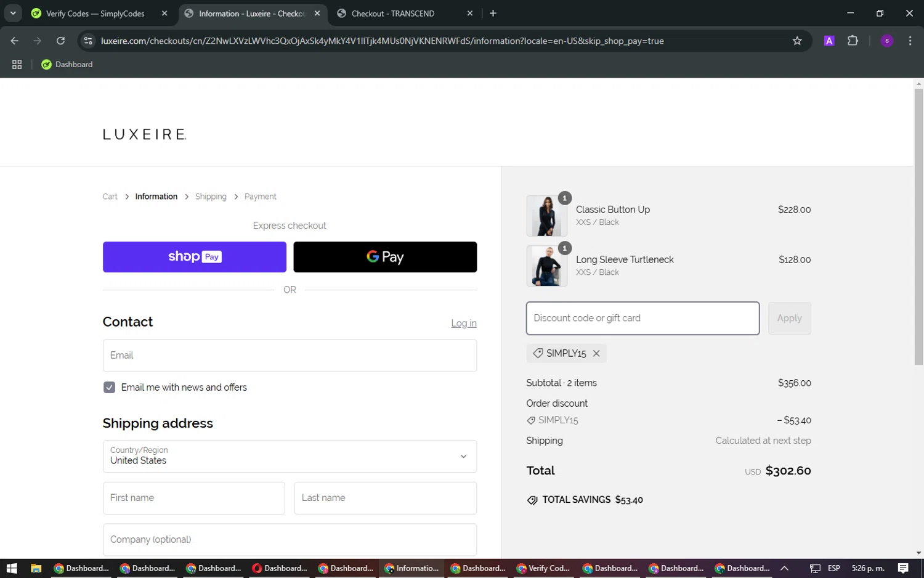Open the Chrome three-dot menu
Image resolution: width=924 pixels, height=578 pixels.
[910, 41]
